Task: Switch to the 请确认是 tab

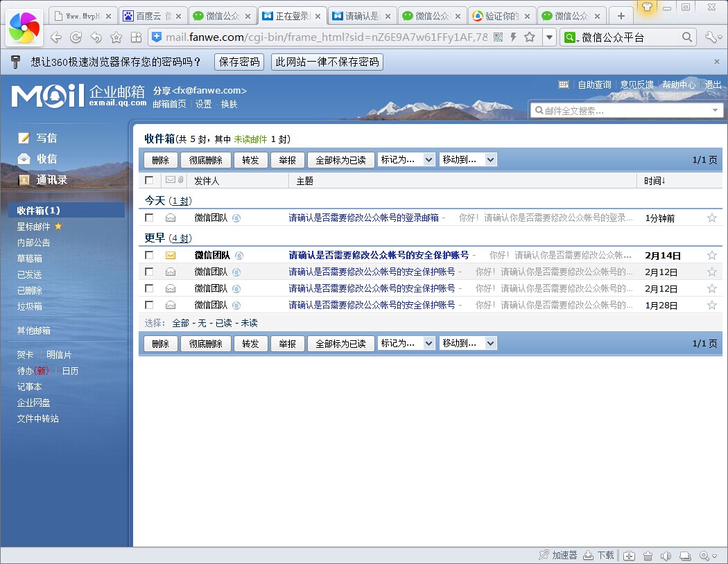Action: point(363,16)
